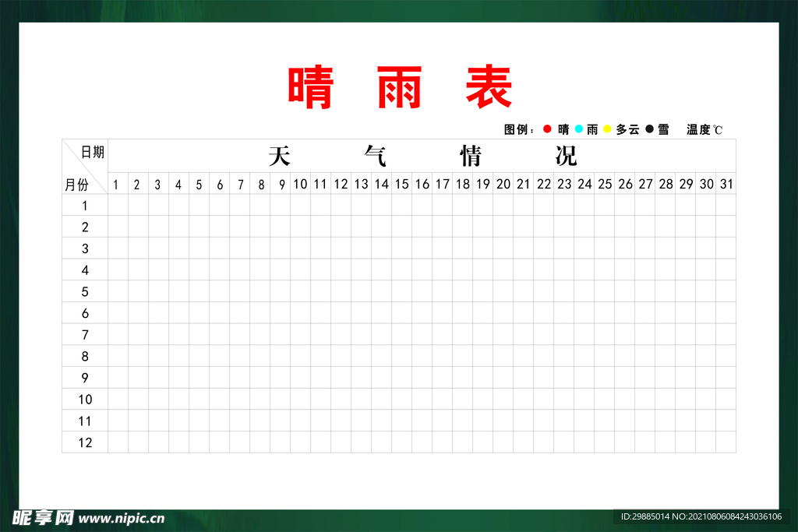Click the ID number text at bottom right
Image resolution: width=798 pixels, height=532 pixels.
click(701, 517)
